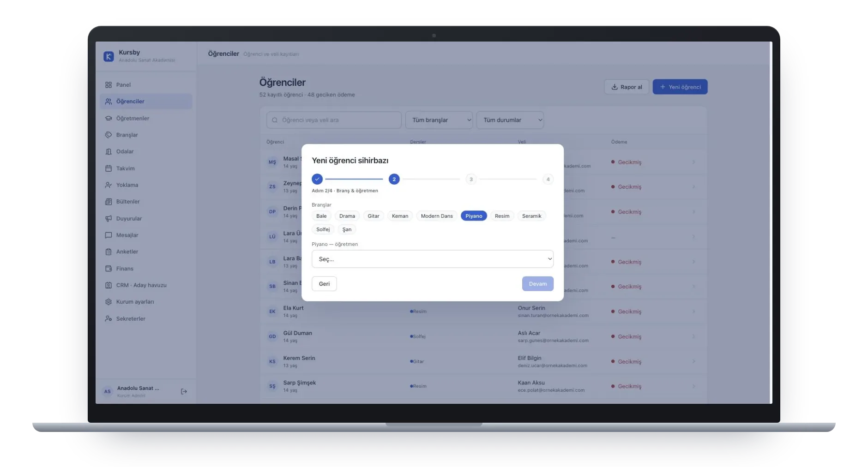Click the Devam button in wizard
The height and width of the screenshot is (467, 868).
click(538, 284)
